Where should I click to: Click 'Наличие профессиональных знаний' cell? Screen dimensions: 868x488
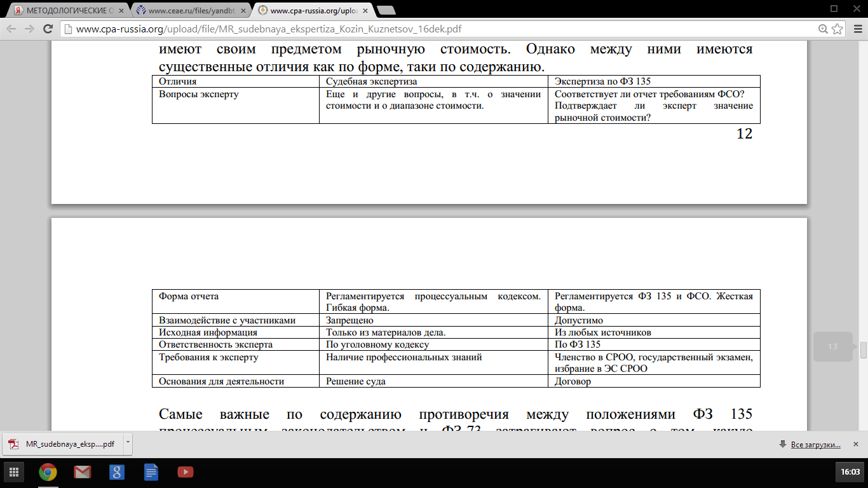(433, 363)
